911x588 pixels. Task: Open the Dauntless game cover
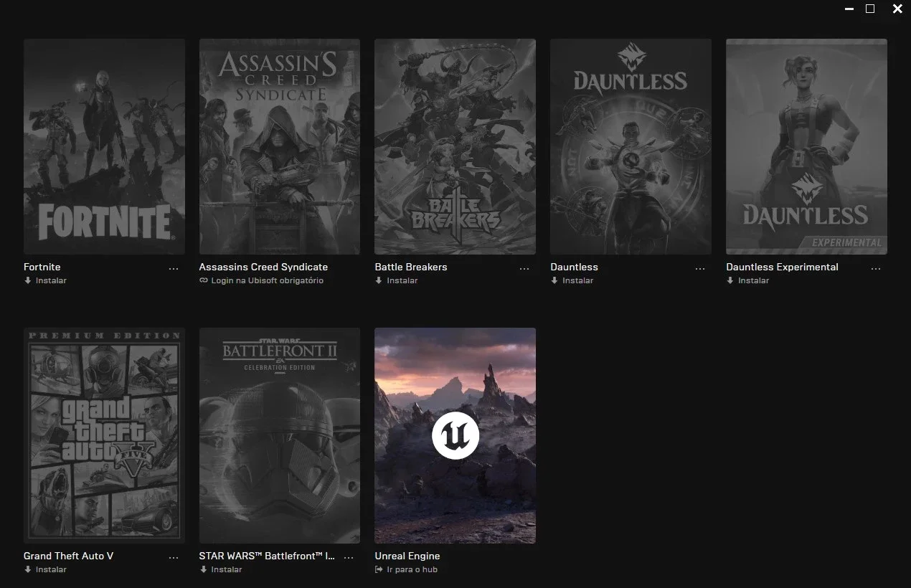coord(631,146)
